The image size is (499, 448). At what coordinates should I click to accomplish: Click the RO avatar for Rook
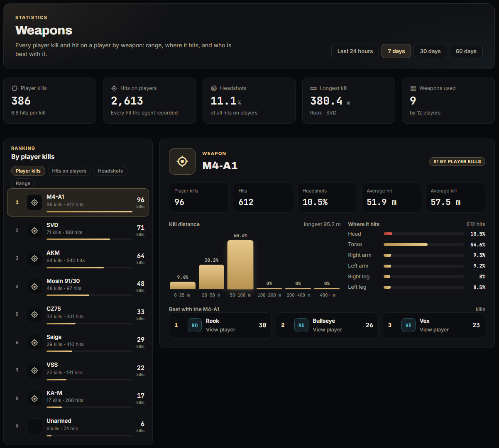point(195,325)
